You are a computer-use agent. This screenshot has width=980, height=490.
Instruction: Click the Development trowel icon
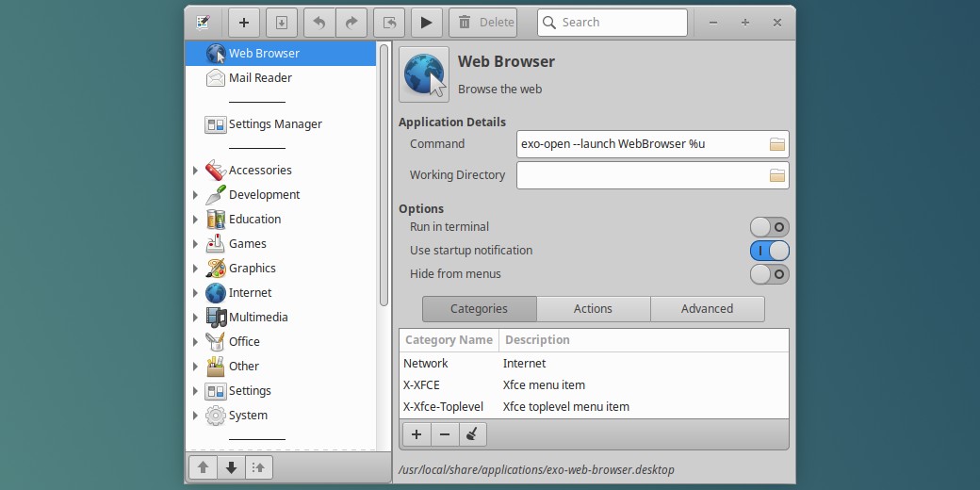[216, 194]
